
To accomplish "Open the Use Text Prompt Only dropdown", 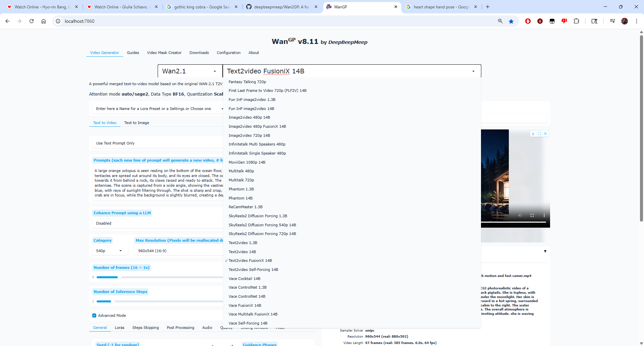I will click(158, 143).
